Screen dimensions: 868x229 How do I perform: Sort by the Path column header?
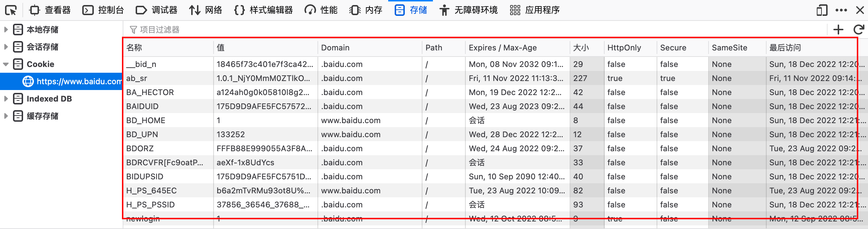click(444, 48)
